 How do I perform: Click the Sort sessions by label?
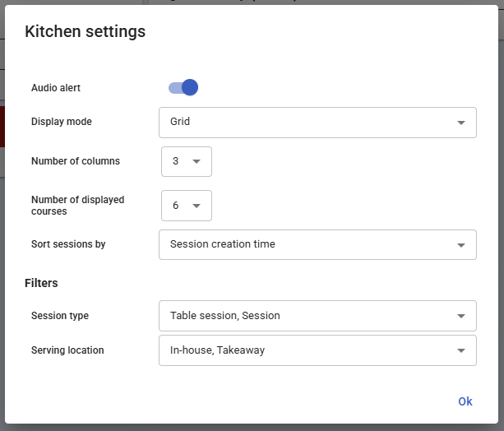coord(68,244)
